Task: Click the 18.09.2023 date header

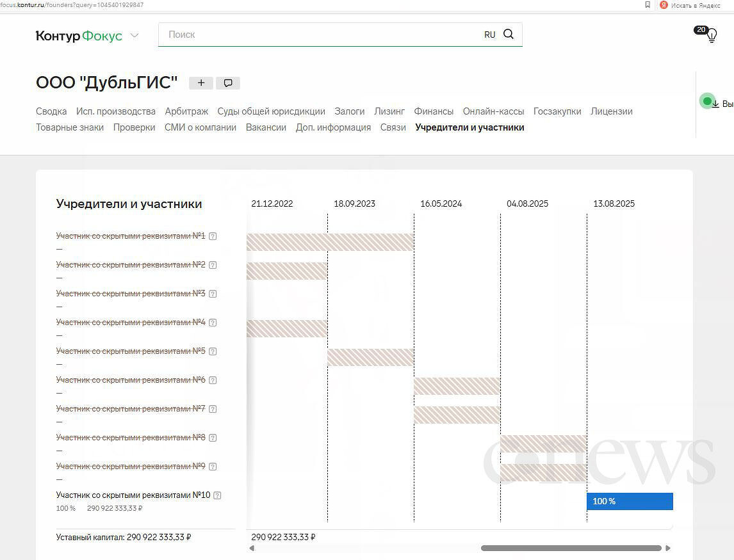Action: click(x=354, y=204)
